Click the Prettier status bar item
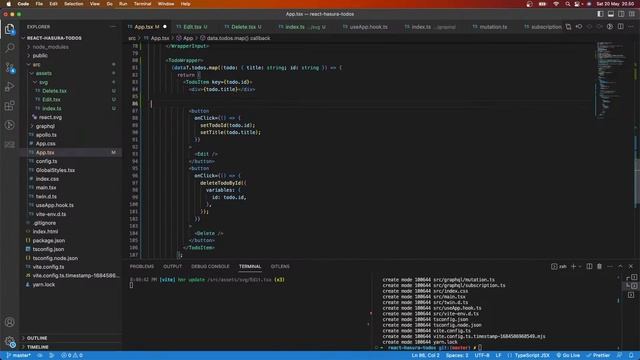This screenshot has width=640, height=360. [x=598, y=356]
